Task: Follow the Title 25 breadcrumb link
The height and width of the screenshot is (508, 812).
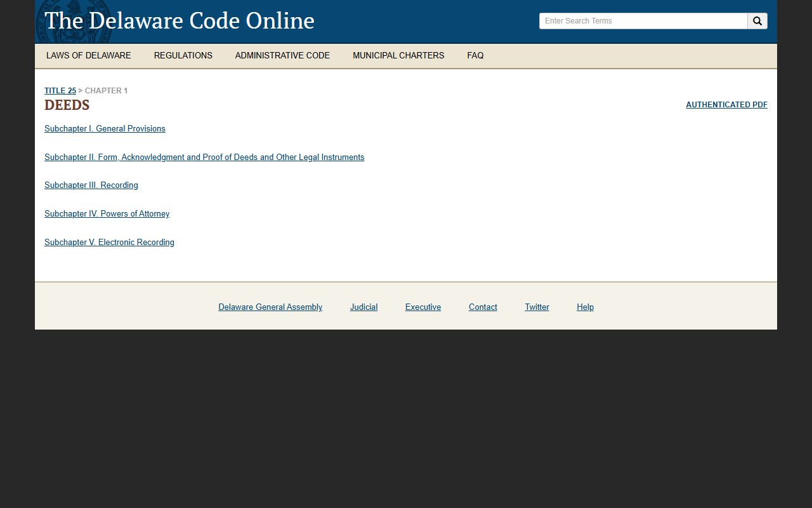Action: pos(60,91)
